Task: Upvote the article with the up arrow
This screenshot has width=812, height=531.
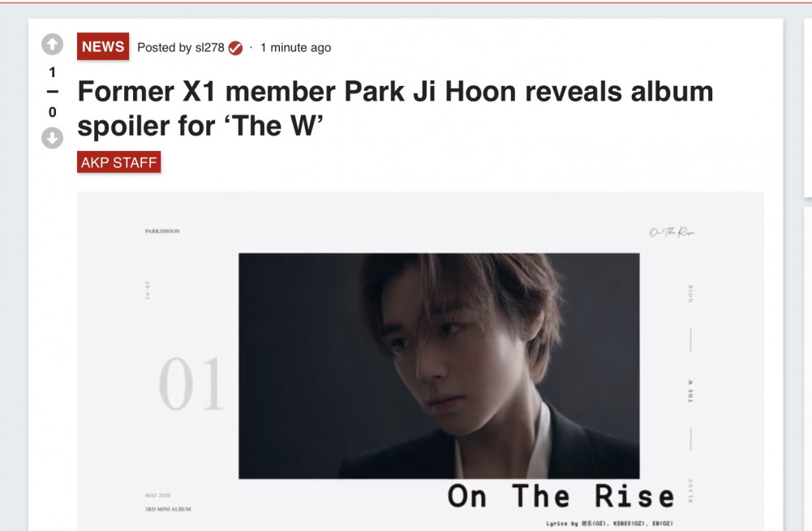Action: tap(52, 45)
